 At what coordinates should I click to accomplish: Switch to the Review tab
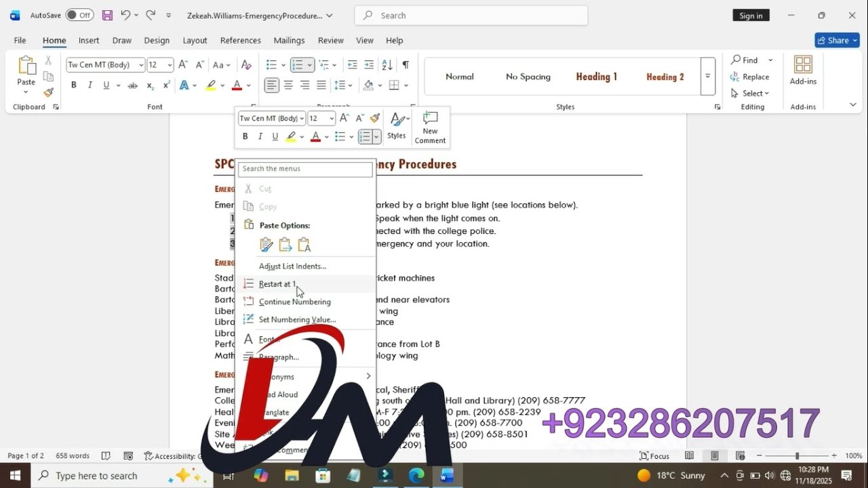[x=331, y=41]
